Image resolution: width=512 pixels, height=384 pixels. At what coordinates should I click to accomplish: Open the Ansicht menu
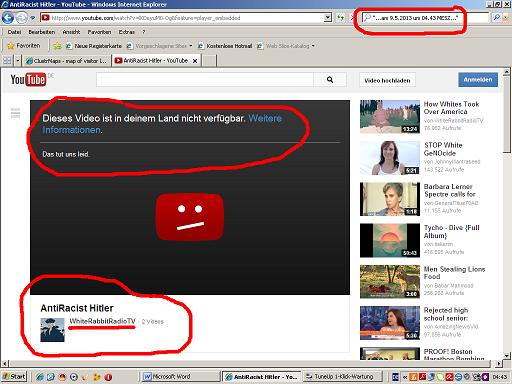click(x=71, y=32)
